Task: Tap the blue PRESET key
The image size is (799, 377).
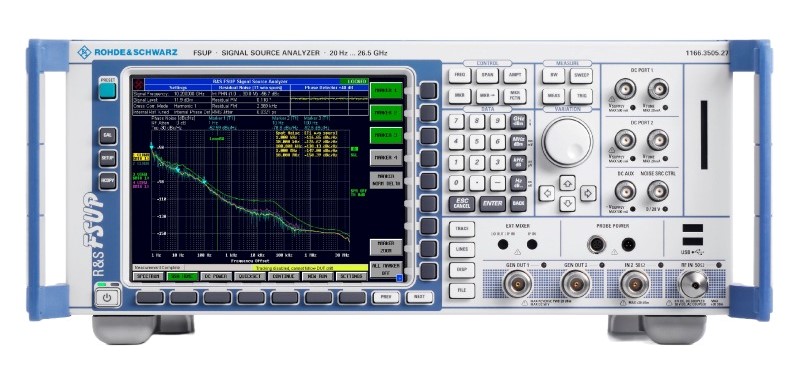Action: [x=108, y=91]
